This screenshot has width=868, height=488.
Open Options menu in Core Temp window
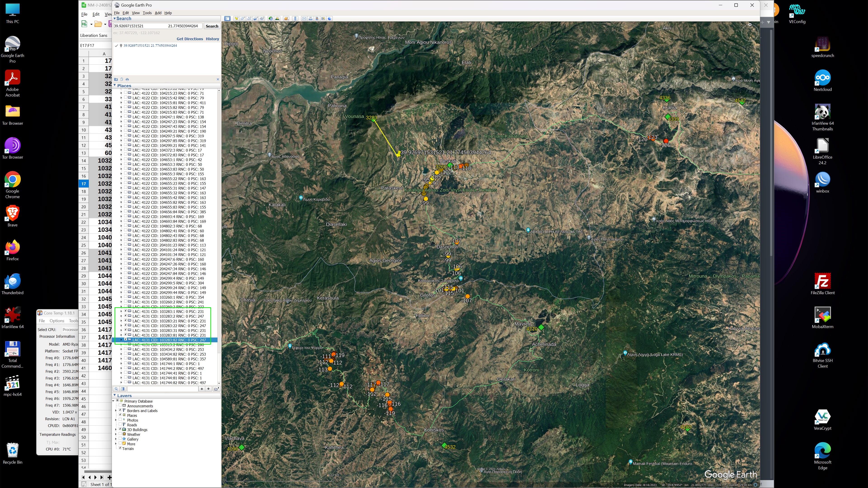pos(57,321)
